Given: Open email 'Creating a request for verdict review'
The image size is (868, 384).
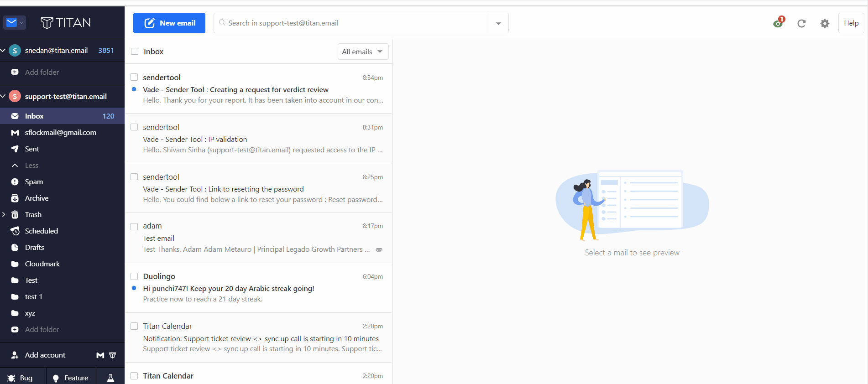Looking at the screenshot, I should 258,88.
